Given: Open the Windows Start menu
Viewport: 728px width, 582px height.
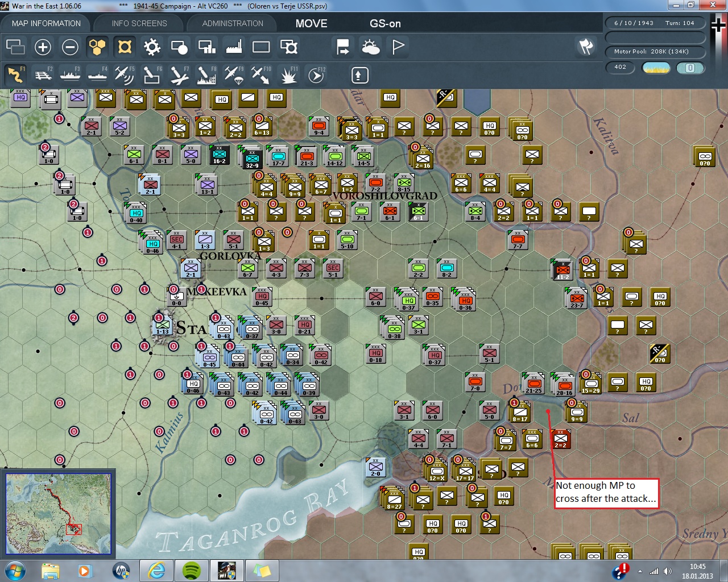Looking at the screenshot, I should [15, 571].
